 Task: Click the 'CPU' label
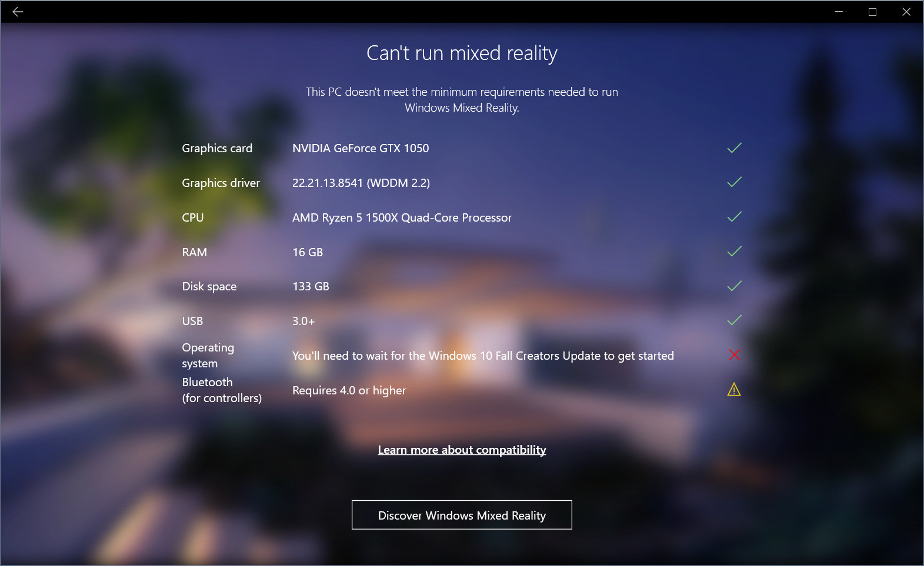193,217
